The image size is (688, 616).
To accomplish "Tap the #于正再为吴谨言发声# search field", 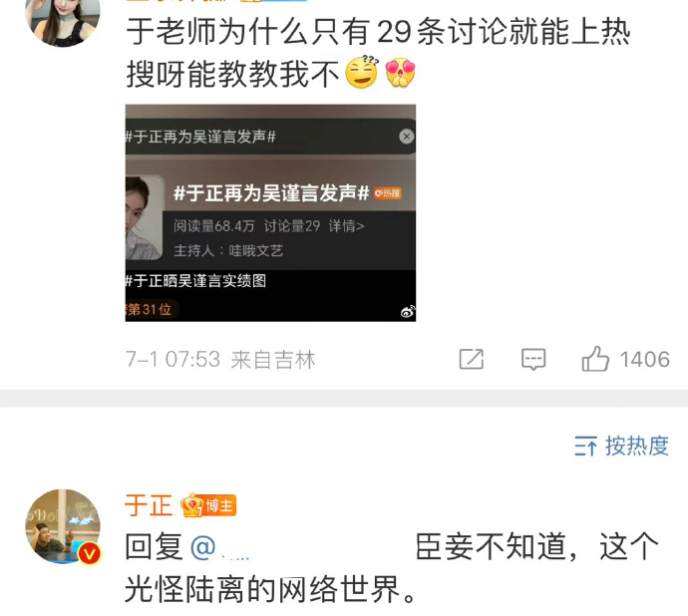I will [271, 137].
